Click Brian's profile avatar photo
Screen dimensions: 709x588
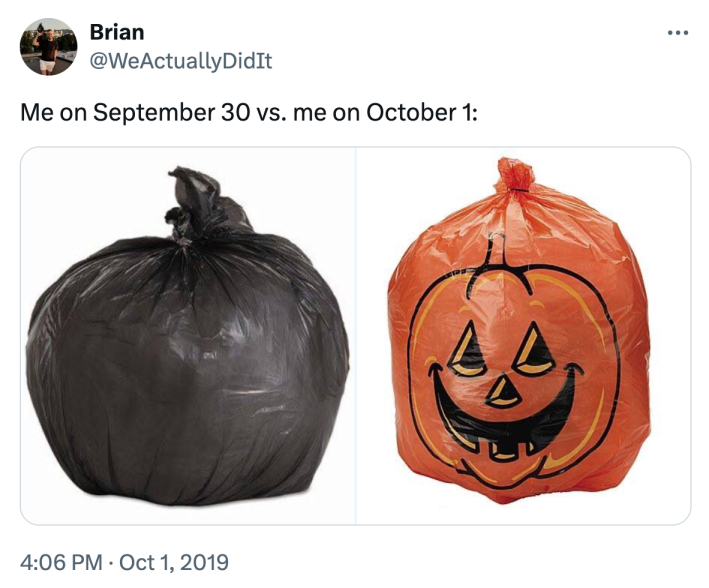48,47
